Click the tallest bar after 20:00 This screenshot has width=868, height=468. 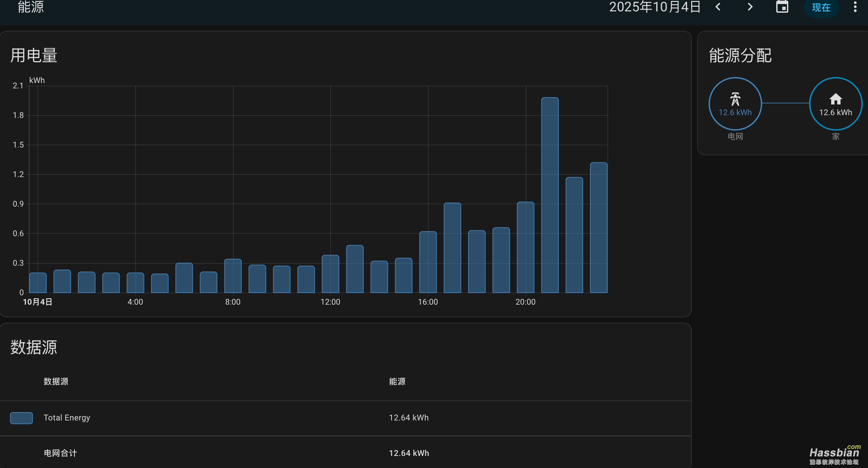550,196
